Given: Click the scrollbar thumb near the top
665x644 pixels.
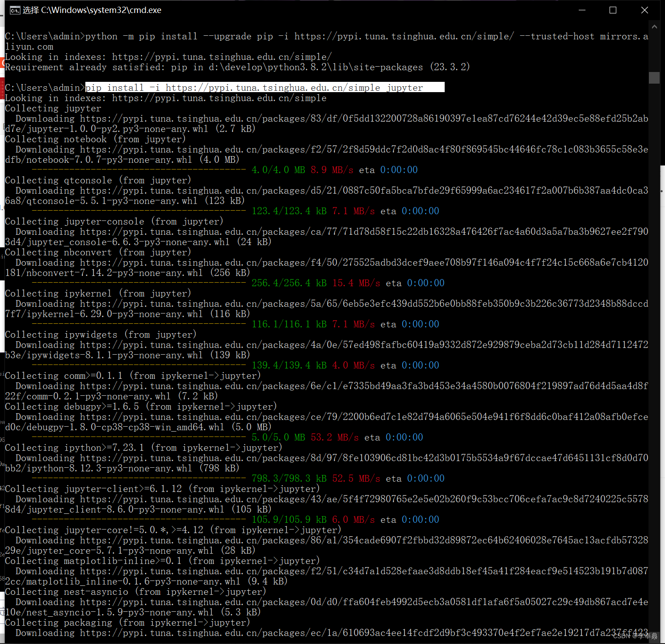Looking at the screenshot, I should [x=654, y=77].
